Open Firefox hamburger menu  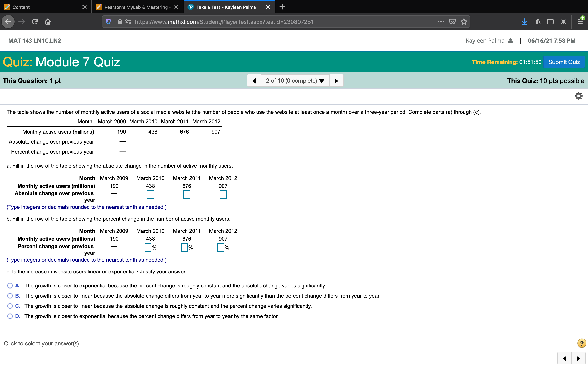pos(580,22)
